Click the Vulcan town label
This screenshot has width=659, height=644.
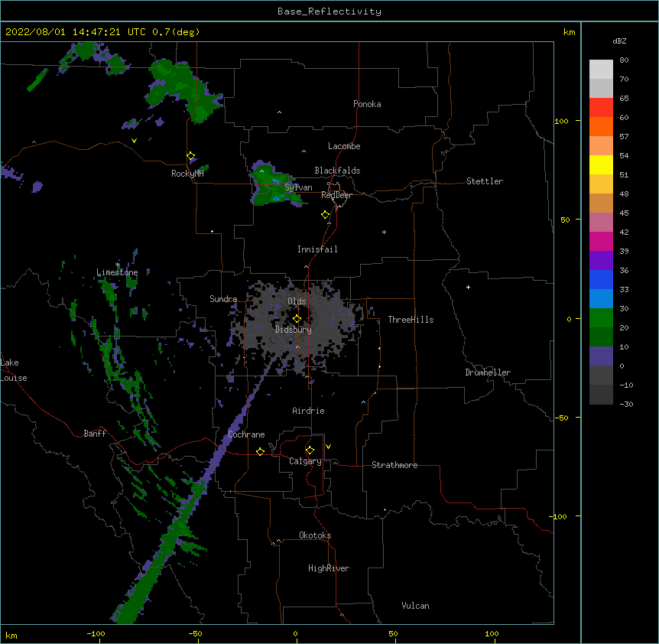(415, 606)
